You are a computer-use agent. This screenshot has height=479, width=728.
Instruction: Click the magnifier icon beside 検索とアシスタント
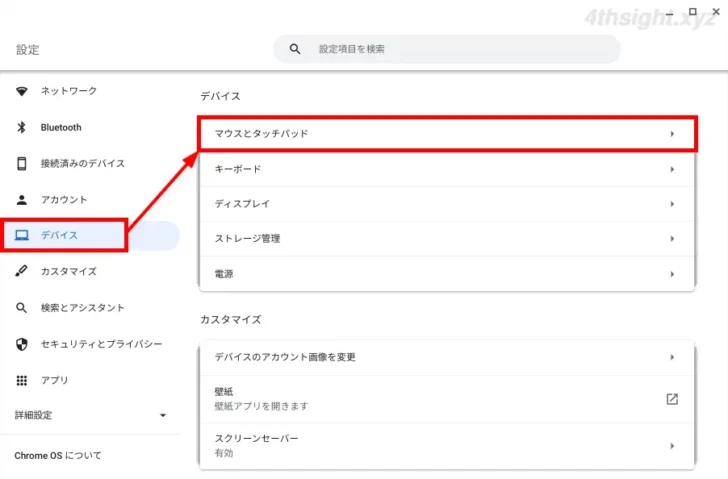[21, 308]
